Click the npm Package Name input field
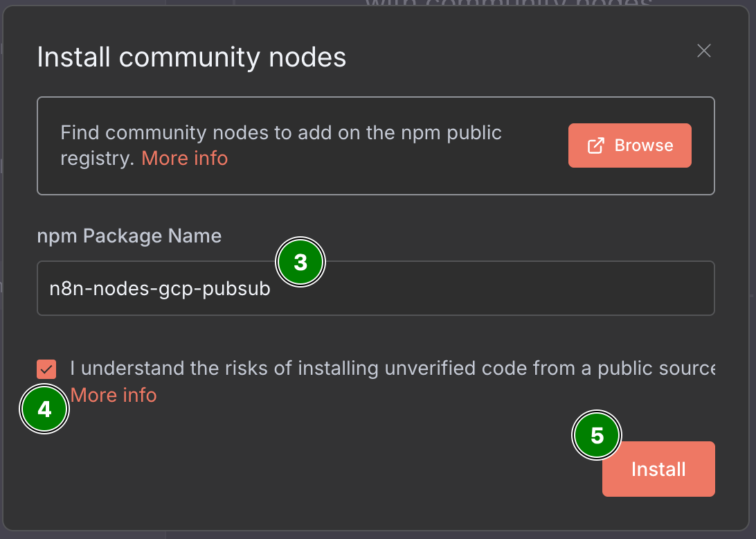 click(x=376, y=288)
